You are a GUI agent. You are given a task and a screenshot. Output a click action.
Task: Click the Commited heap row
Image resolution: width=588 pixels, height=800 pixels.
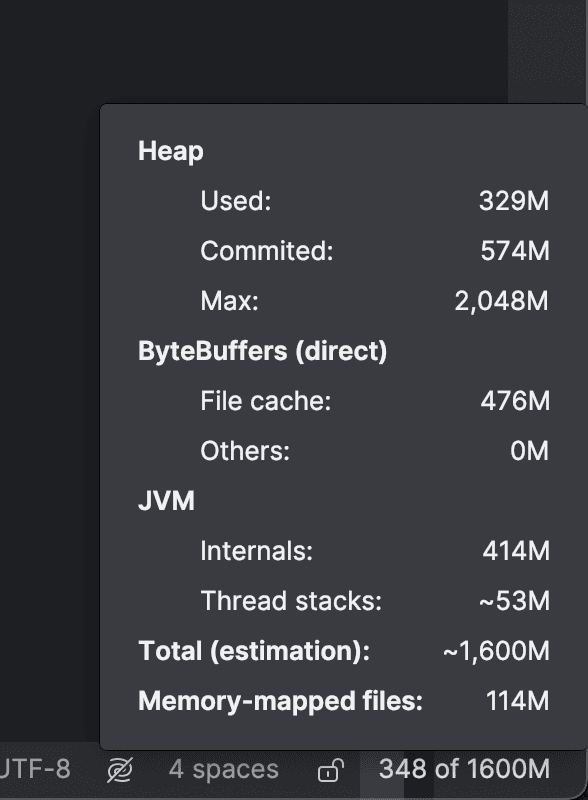(375, 251)
